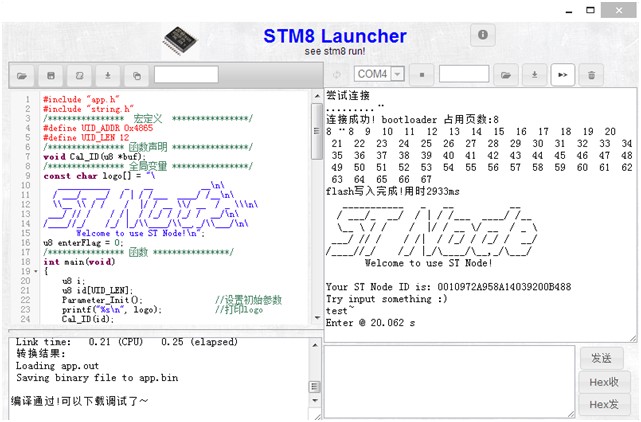Click the copy icon in the editor toolbar
641x422 pixels.
click(x=137, y=76)
